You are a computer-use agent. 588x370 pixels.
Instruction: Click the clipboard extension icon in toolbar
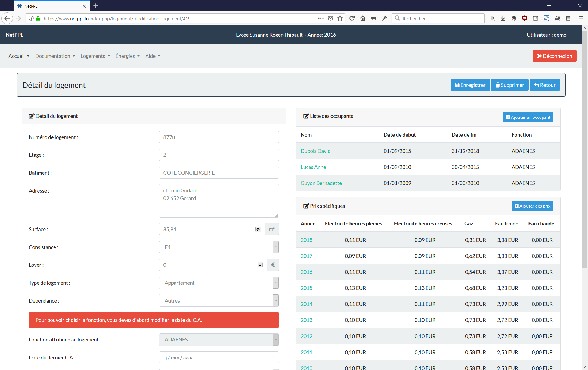pyautogui.click(x=568, y=18)
